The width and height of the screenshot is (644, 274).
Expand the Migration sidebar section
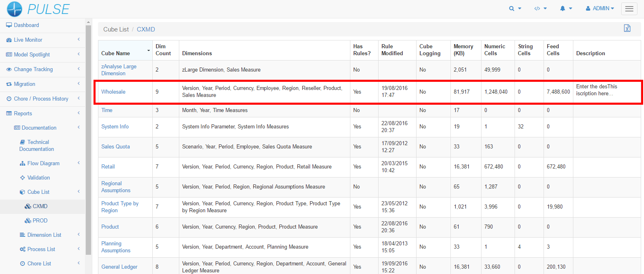pyautogui.click(x=25, y=84)
